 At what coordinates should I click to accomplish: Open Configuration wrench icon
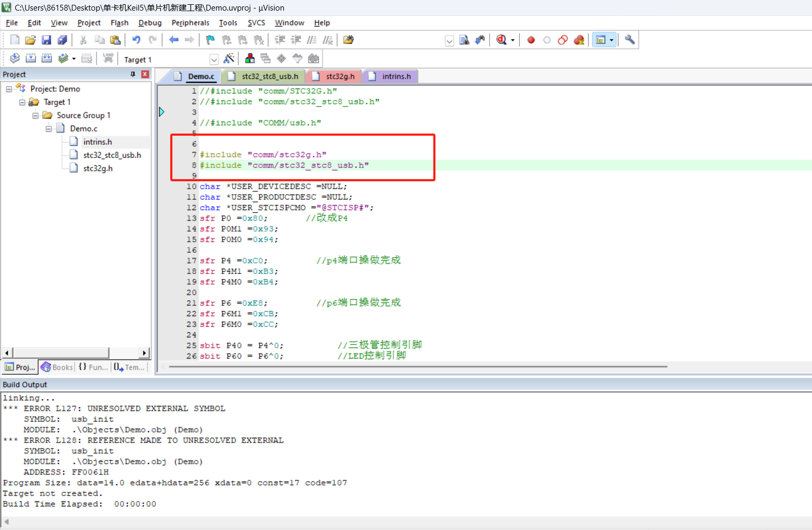click(x=630, y=40)
